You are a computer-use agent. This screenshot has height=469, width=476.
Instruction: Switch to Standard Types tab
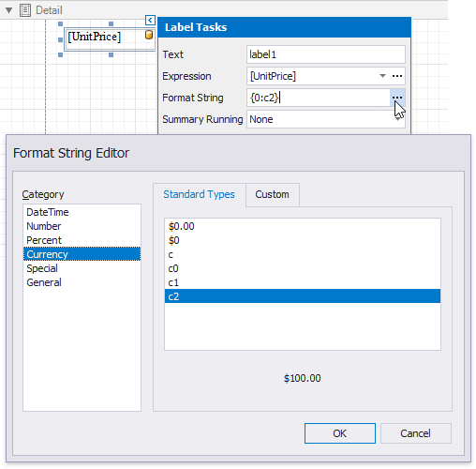[199, 194]
